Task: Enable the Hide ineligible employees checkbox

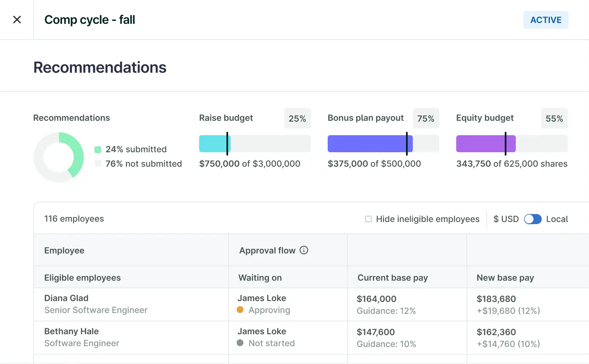Action: (x=368, y=219)
